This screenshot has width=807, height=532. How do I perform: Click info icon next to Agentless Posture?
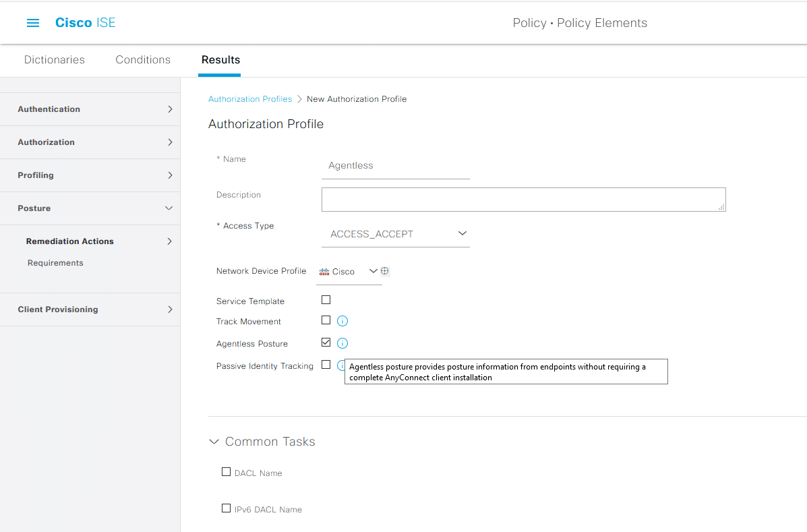coord(342,343)
